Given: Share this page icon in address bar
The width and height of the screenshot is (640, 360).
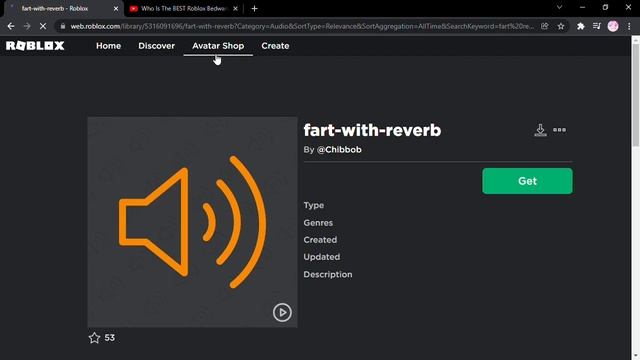Looking at the screenshot, I should (x=544, y=26).
